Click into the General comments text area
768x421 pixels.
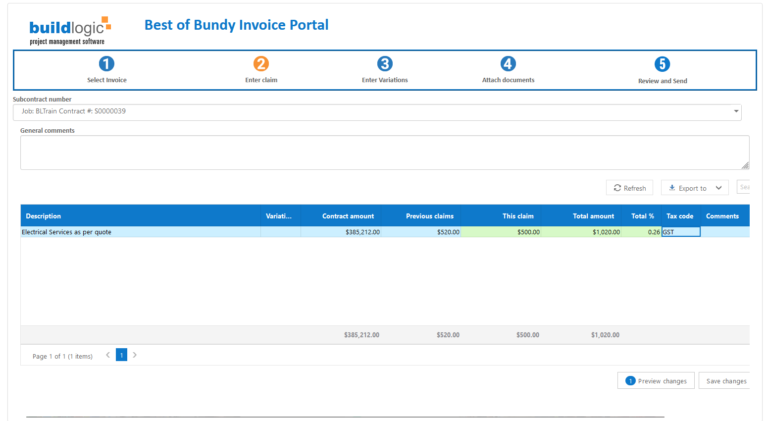[384, 153]
